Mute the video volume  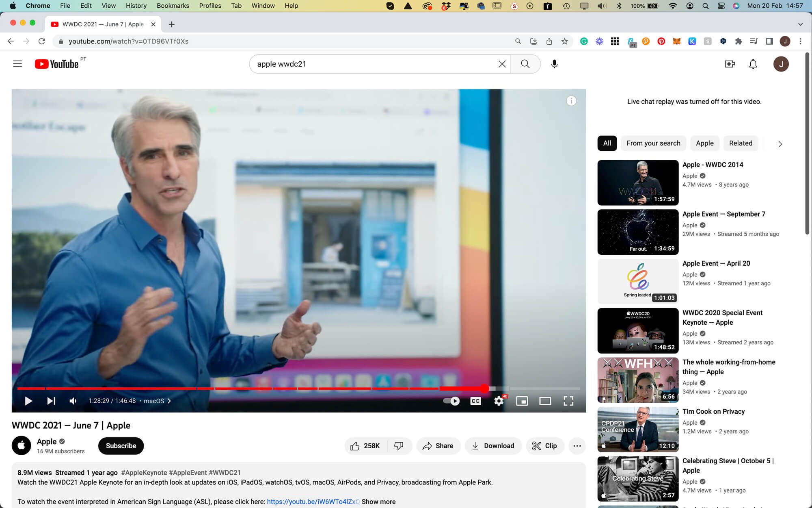point(73,401)
